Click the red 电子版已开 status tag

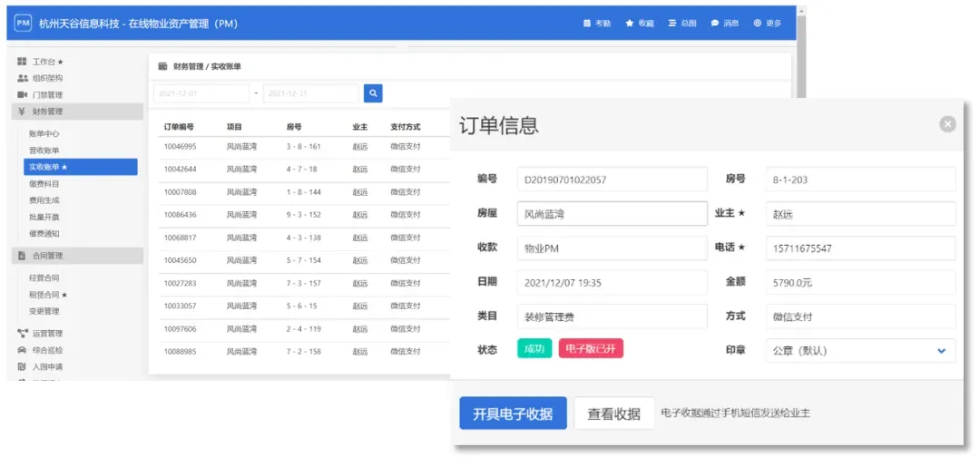point(592,348)
